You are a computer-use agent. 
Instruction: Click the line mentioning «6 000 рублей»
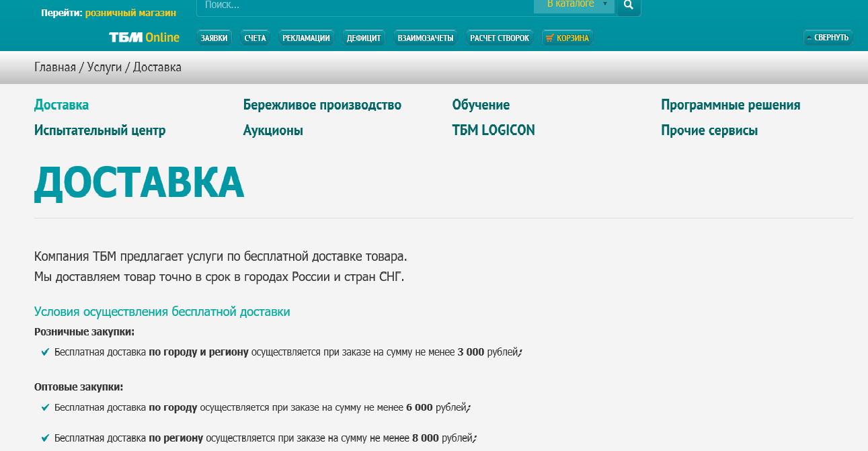263,407
